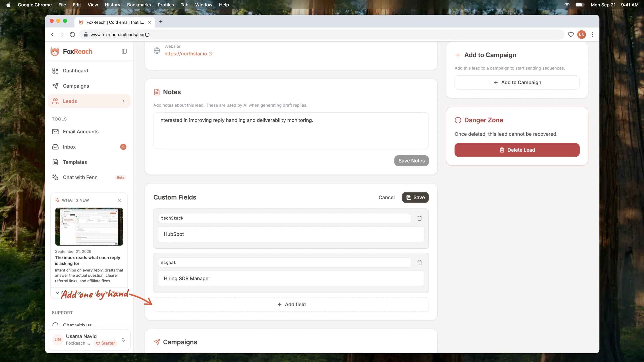Edit the HubSpot field value
This screenshot has height=362, width=644.
coord(291,234)
